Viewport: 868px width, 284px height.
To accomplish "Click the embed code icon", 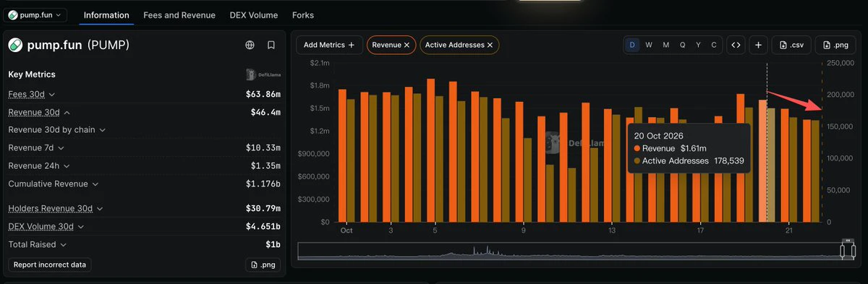I will point(736,45).
